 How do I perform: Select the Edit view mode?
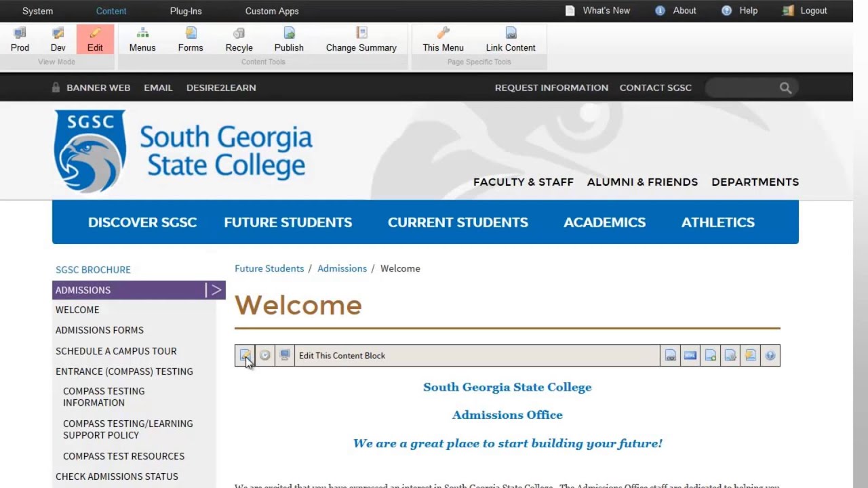[95, 40]
